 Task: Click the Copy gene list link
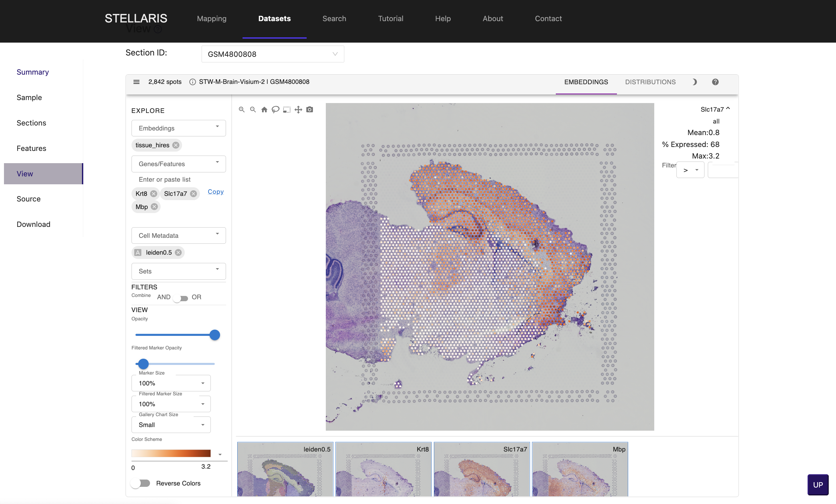point(215,192)
